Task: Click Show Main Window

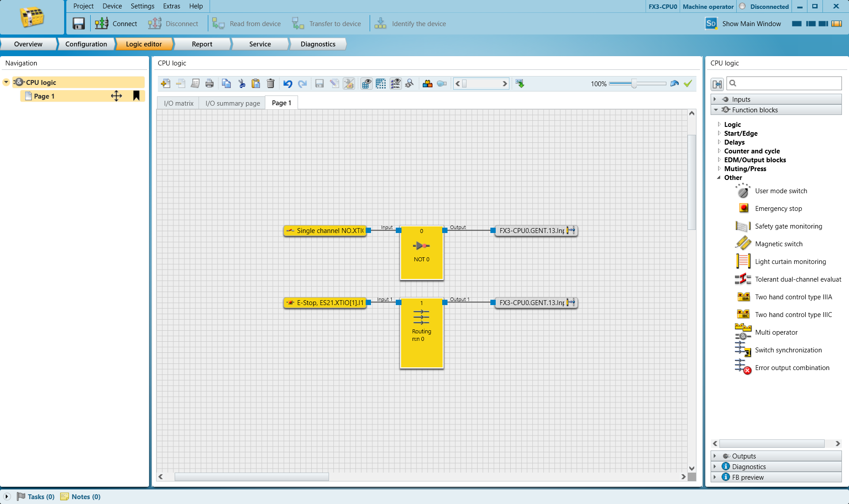Action: (743, 24)
